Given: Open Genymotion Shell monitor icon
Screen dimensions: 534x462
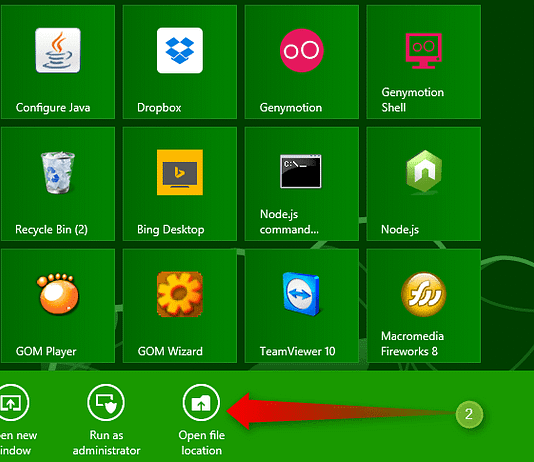Looking at the screenshot, I should (423, 51).
